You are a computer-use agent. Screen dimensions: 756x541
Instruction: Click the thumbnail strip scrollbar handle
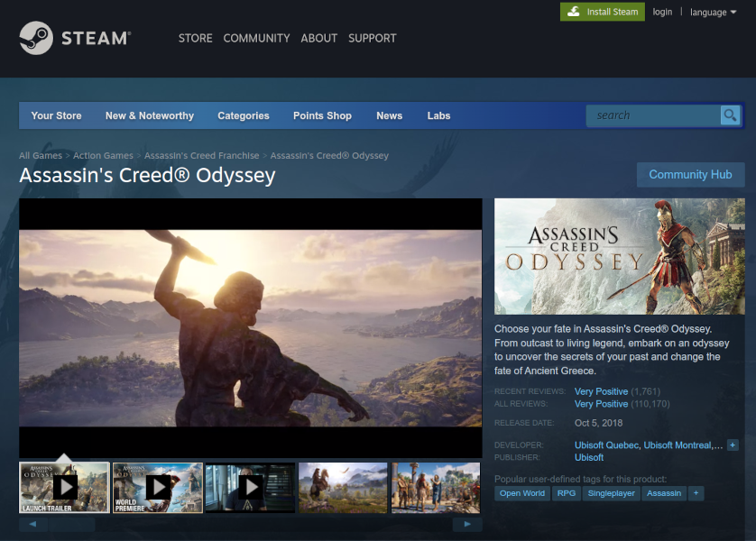tap(72, 524)
